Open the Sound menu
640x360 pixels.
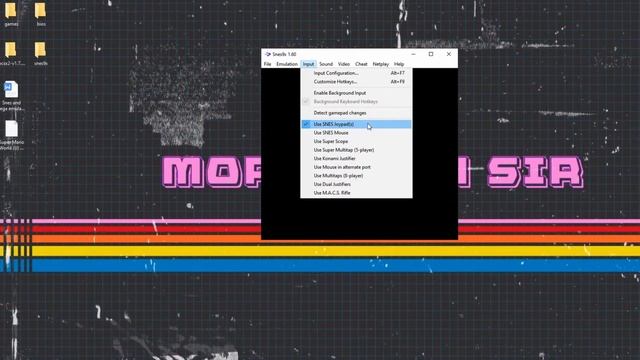click(x=326, y=64)
